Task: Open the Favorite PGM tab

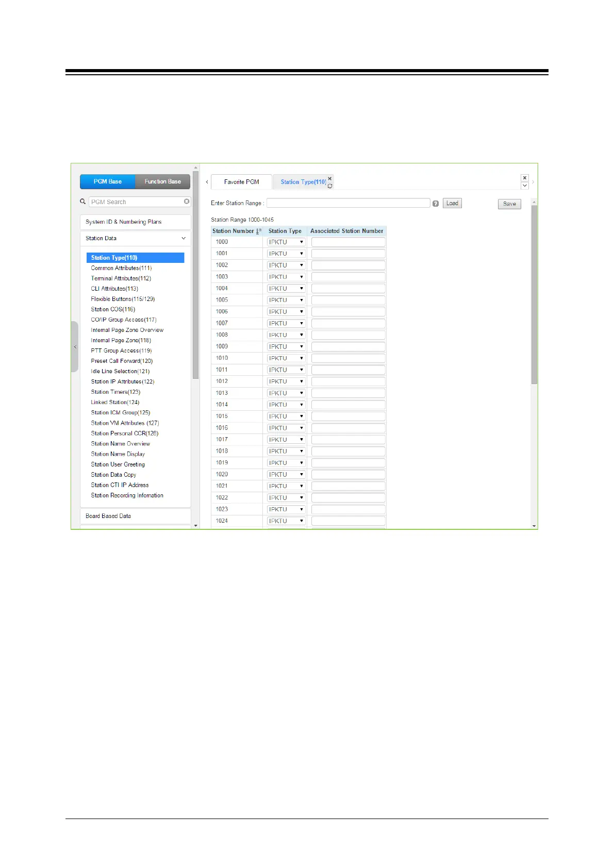Action: pos(241,182)
